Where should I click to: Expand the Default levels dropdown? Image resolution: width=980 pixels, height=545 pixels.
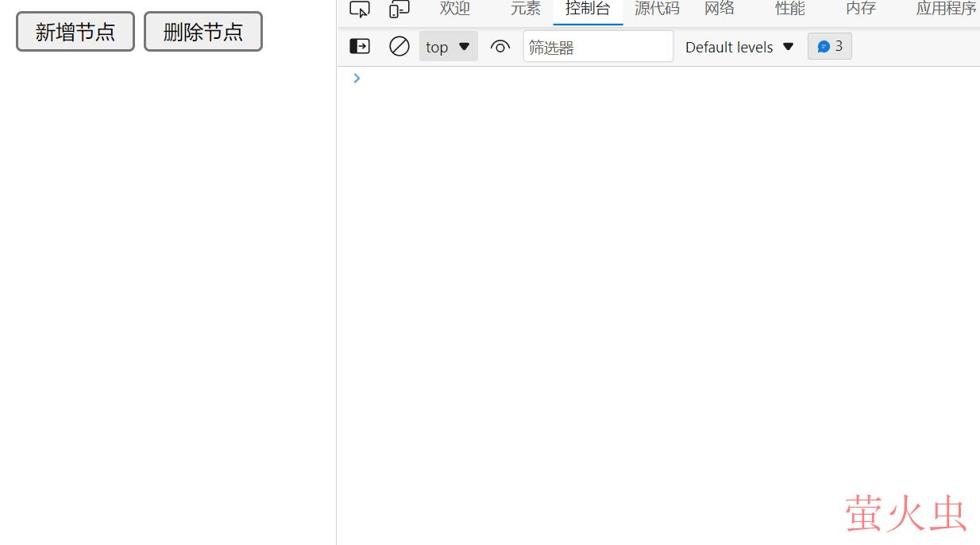pyautogui.click(x=739, y=47)
